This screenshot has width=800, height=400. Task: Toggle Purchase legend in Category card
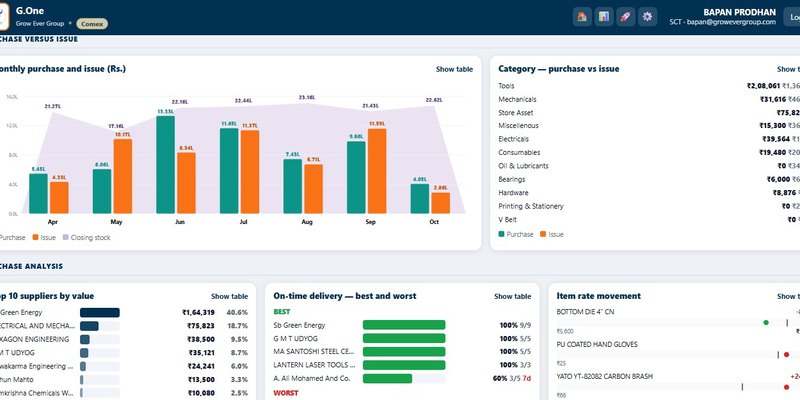[x=516, y=234]
